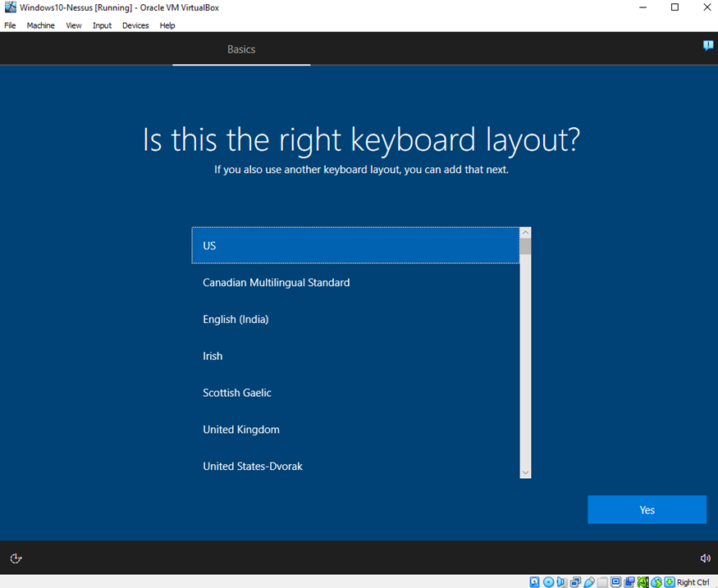Click the mouse integration status icon
Viewport: 718px width, 588px height.
click(x=656, y=582)
